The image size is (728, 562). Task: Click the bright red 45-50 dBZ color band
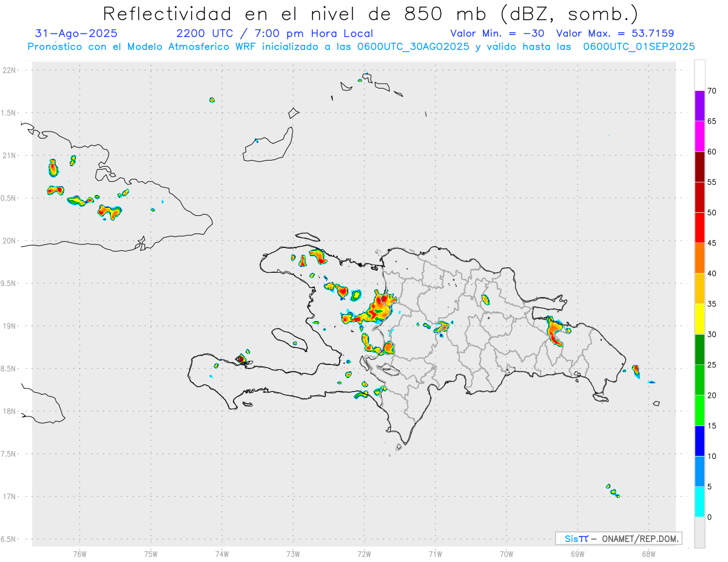tap(699, 228)
